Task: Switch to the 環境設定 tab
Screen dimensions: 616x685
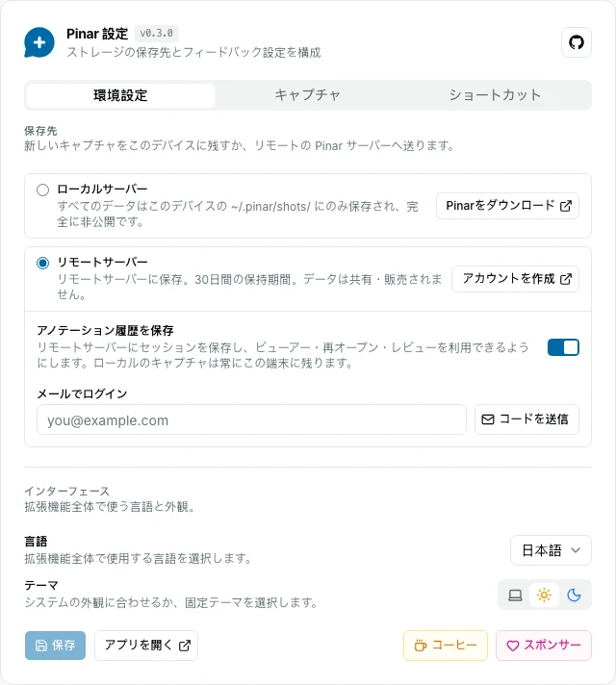Action: [x=120, y=95]
